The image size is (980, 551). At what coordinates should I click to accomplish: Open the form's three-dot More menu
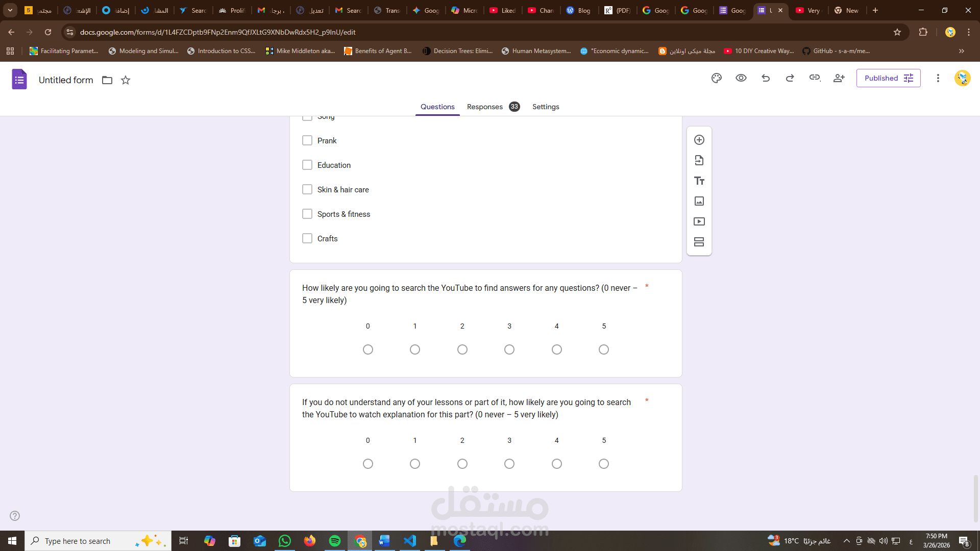coord(938,78)
